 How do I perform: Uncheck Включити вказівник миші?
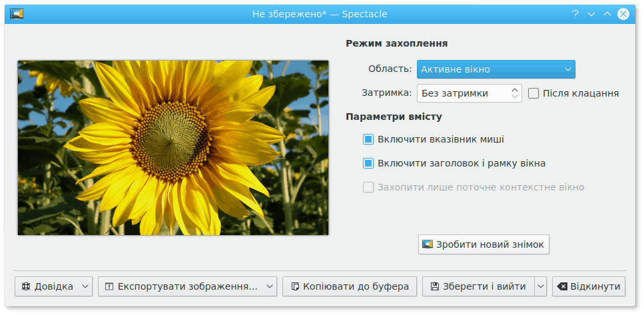368,139
